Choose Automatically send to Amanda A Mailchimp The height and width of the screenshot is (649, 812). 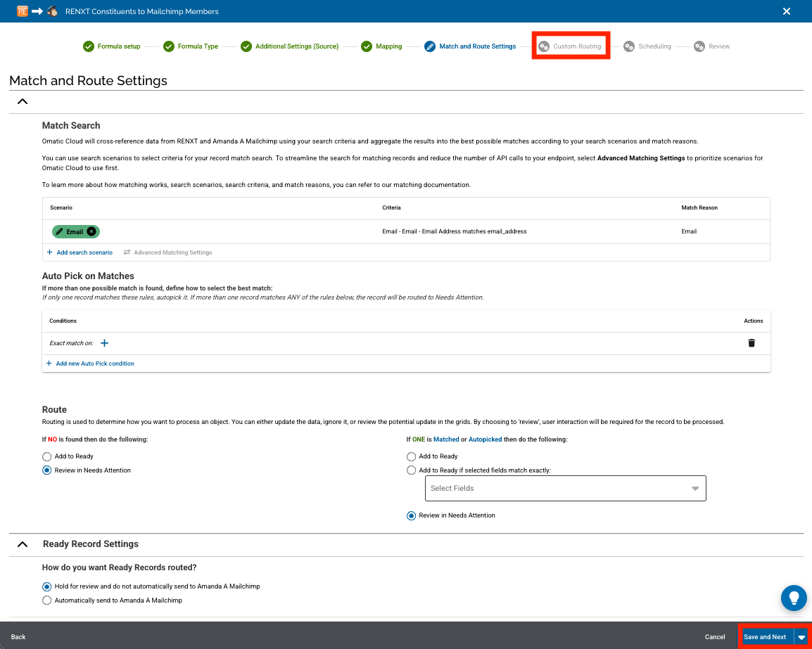point(46,600)
